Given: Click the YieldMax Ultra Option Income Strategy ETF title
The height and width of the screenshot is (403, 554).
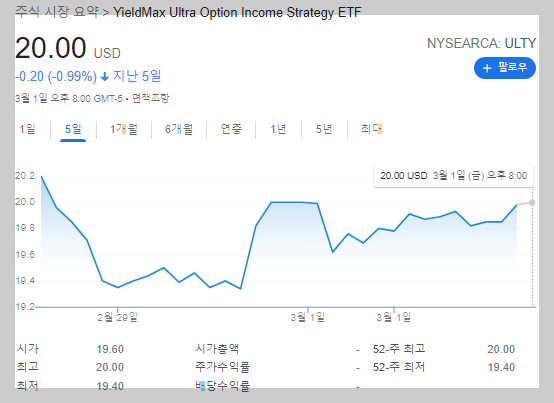Looking at the screenshot, I should (x=237, y=12).
